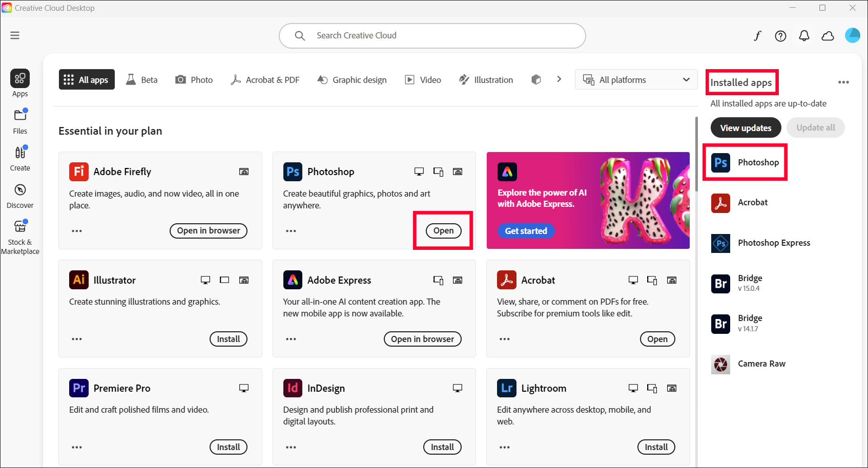Switch to the Graphic design tab
This screenshot has width=868, height=468.
[352, 80]
